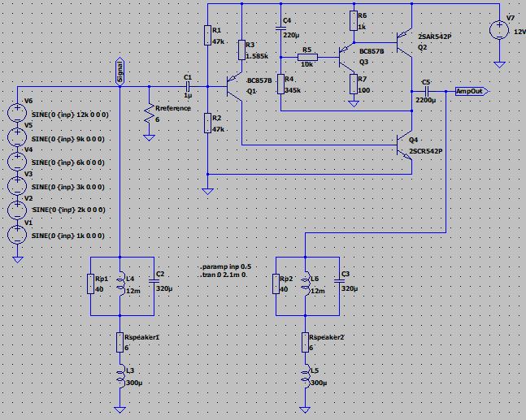Click the .param inp 0.5 directive
The width and height of the screenshot is (526, 420).
point(226,266)
